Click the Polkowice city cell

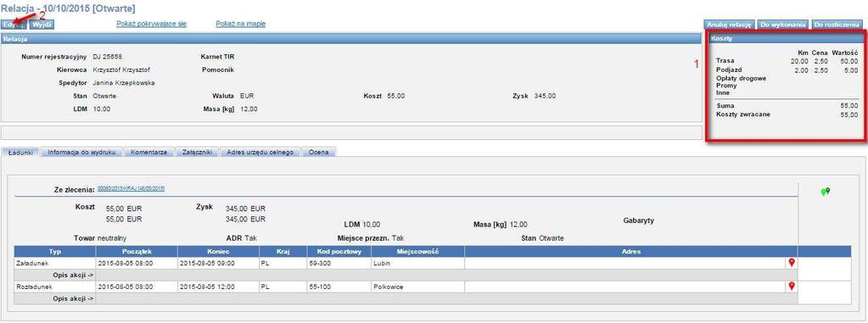point(418,287)
